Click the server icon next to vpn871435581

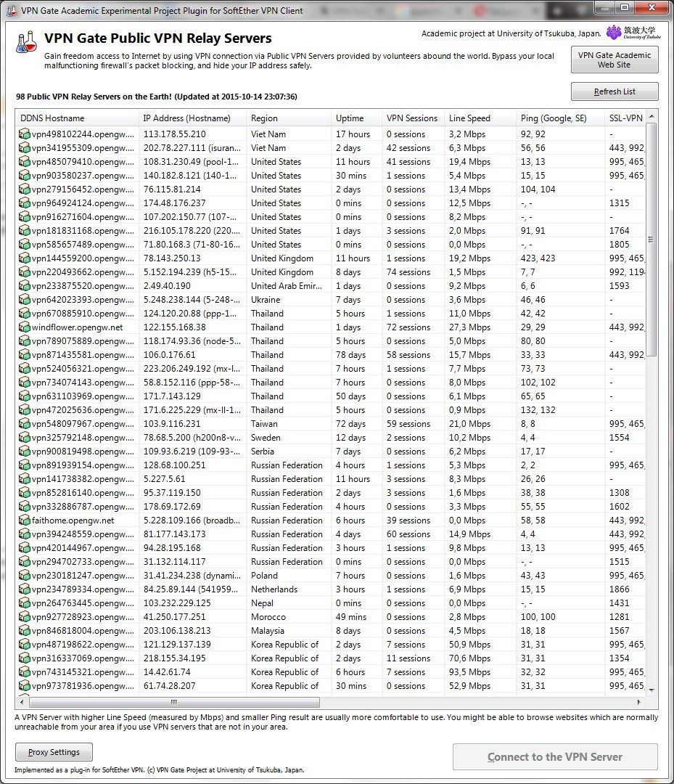(x=24, y=354)
